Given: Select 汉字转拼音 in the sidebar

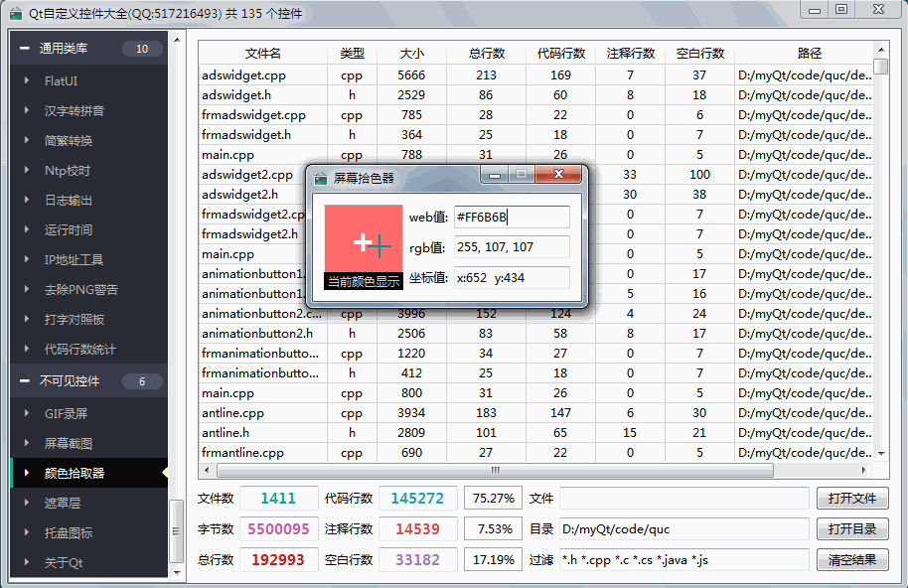Looking at the screenshot, I should [x=74, y=111].
